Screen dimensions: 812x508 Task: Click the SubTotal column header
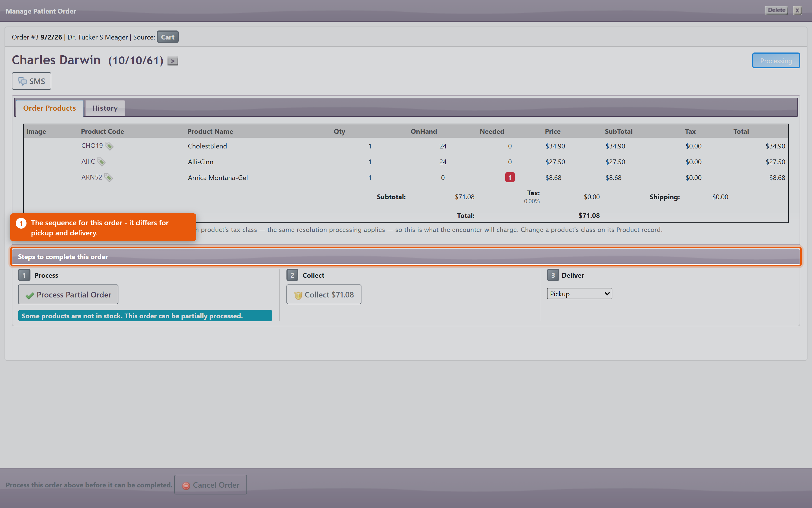619,131
